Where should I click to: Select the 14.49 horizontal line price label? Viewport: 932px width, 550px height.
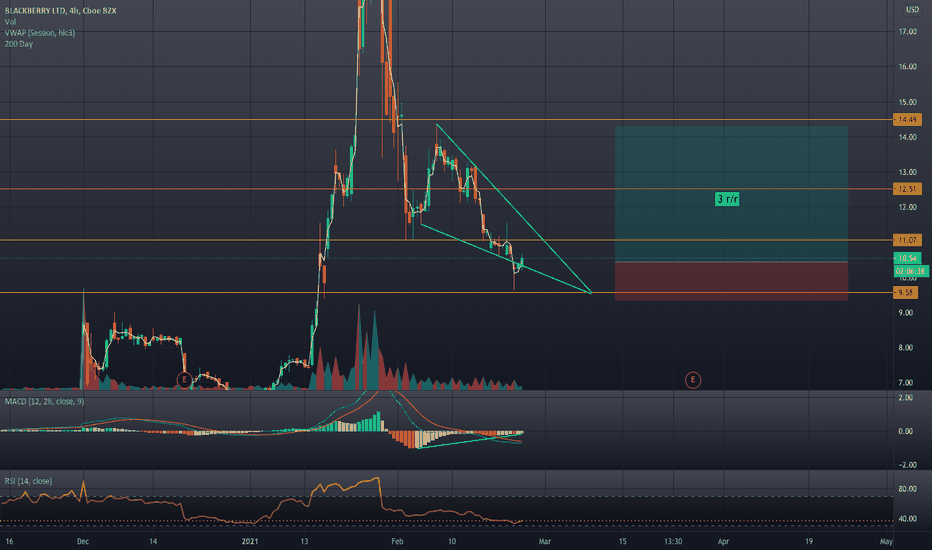[907, 120]
